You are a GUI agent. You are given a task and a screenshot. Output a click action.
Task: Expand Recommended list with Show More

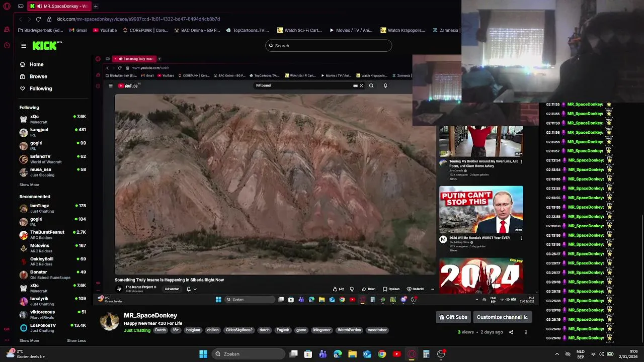pyautogui.click(x=29, y=340)
